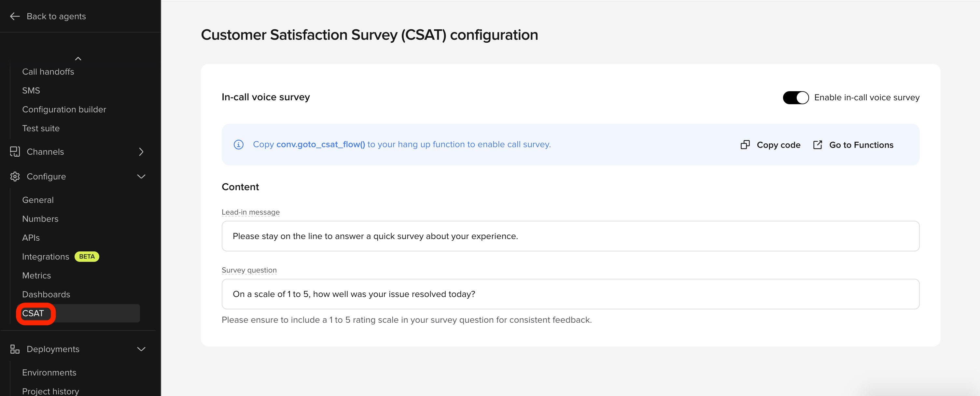Click the copy icon beside Copy code

745,145
